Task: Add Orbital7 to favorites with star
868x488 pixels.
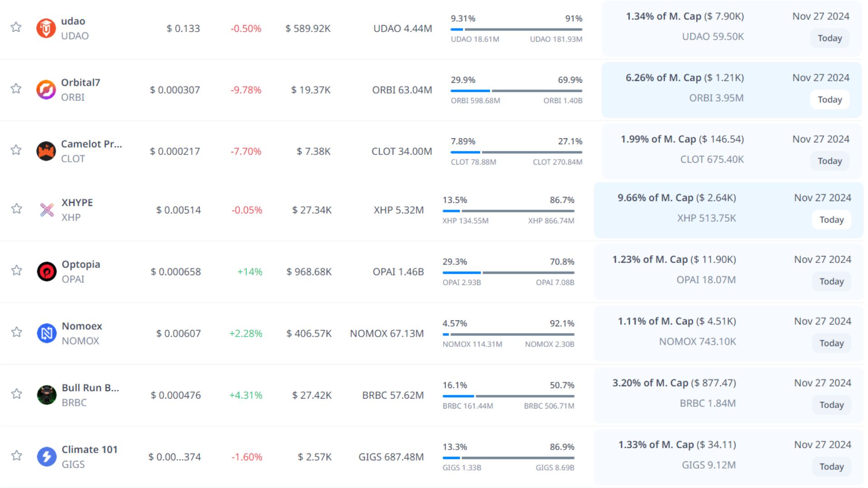Action: pyautogui.click(x=16, y=88)
